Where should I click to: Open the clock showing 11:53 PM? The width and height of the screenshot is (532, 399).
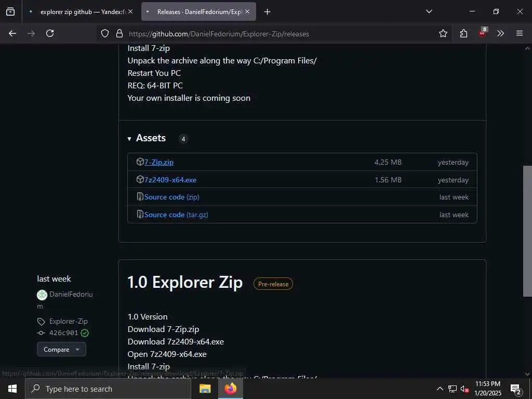(x=487, y=389)
